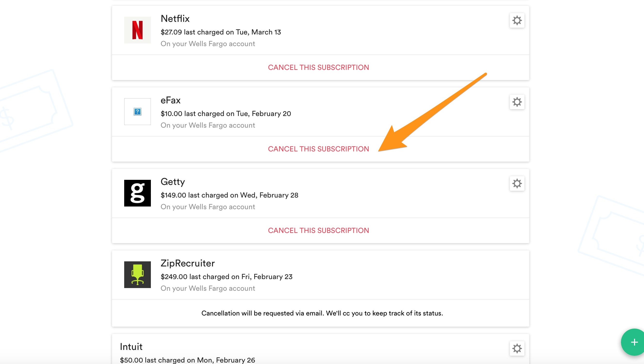Screen dimensions: 644x364
Task: Cancel the Netflix subscription
Action: coord(318,67)
